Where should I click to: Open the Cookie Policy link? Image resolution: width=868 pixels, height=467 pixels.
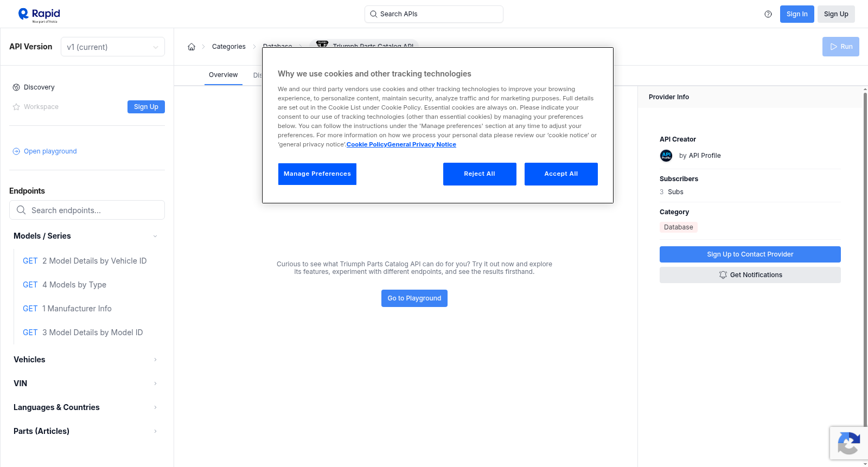[367, 144]
